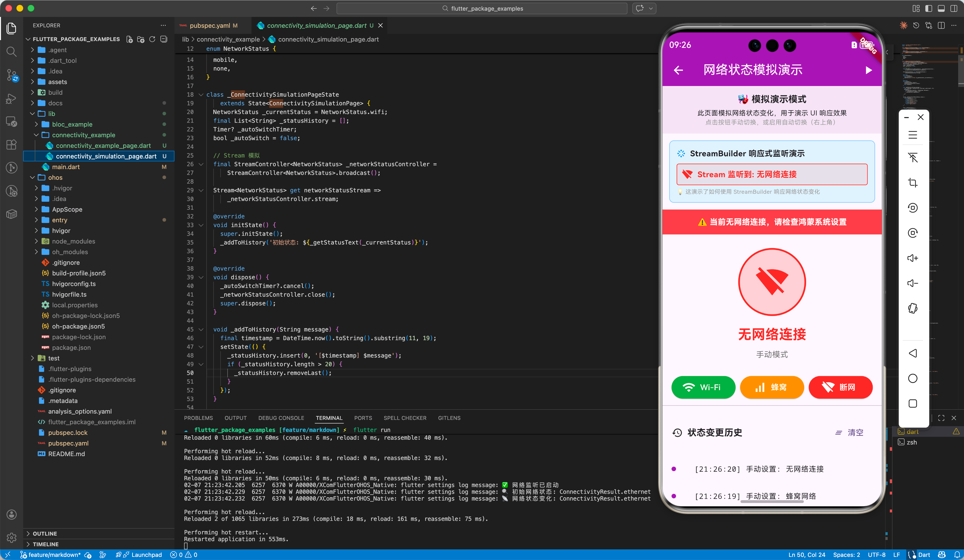Click the command center search field
Viewport: 964px width, 560px height.
(482, 8)
